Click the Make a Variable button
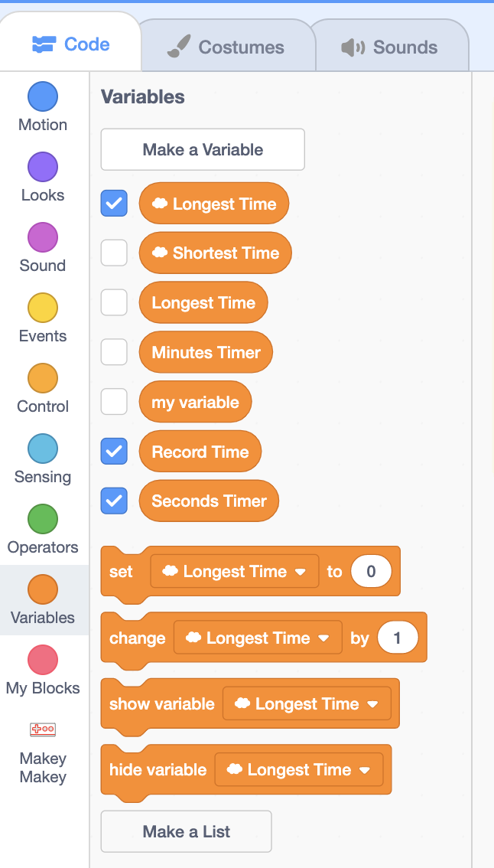494x868 pixels. (x=203, y=149)
